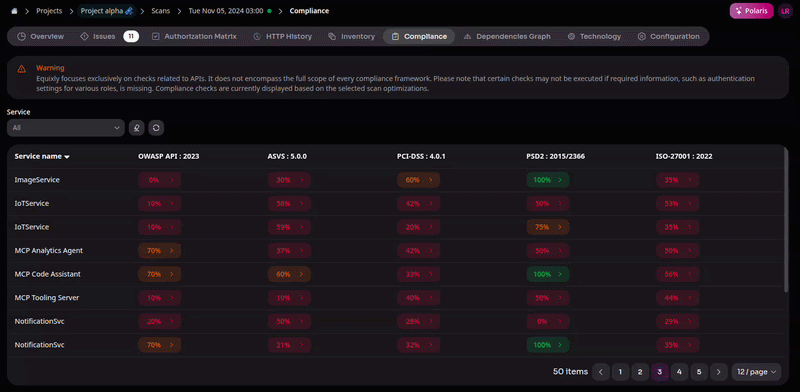Sort by the Service name column arrow

[x=67, y=157]
